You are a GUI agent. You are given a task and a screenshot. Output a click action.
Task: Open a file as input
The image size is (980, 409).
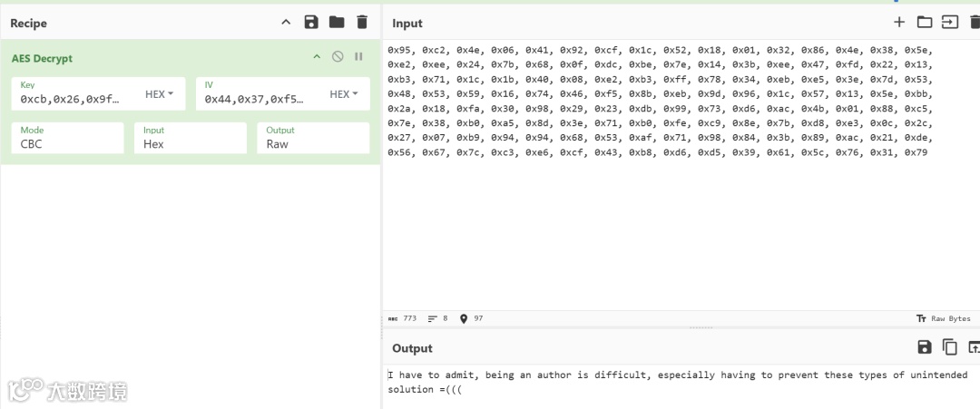point(950,23)
